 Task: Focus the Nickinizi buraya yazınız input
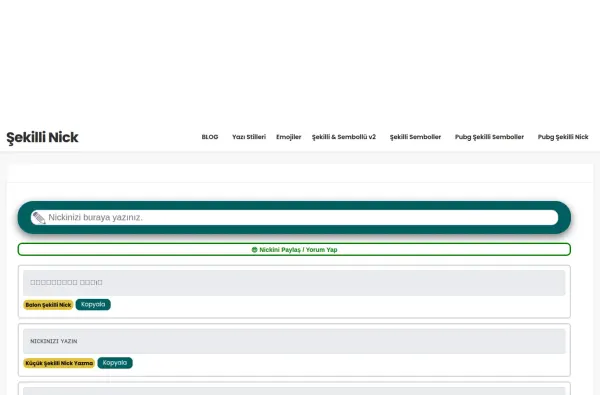[x=294, y=217]
